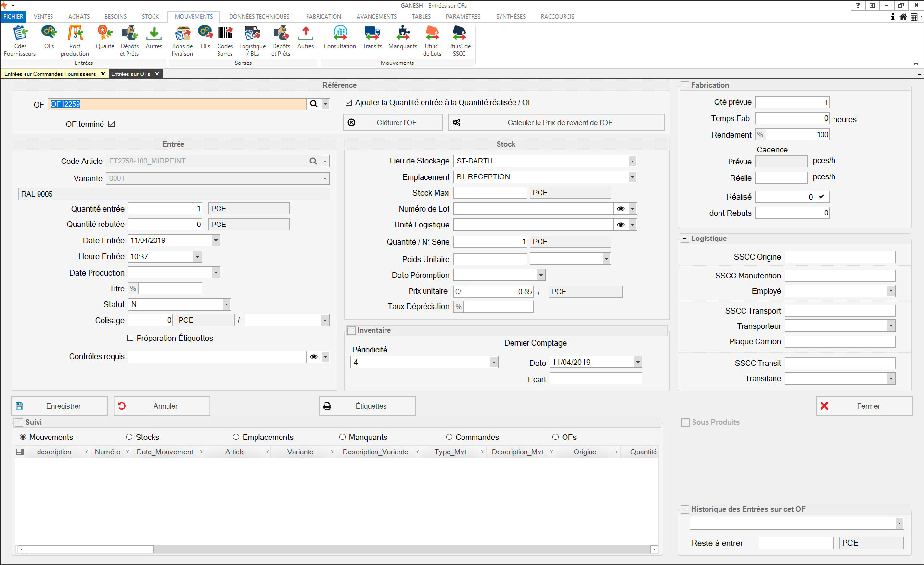
Task: Open Lieu de Stockage dropdown
Action: tap(632, 161)
